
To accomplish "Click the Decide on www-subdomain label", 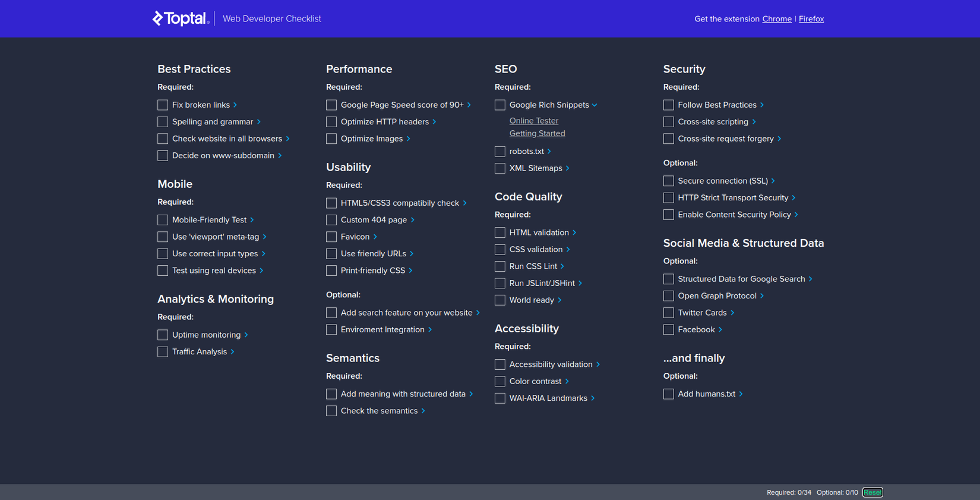I will [x=223, y=156].
